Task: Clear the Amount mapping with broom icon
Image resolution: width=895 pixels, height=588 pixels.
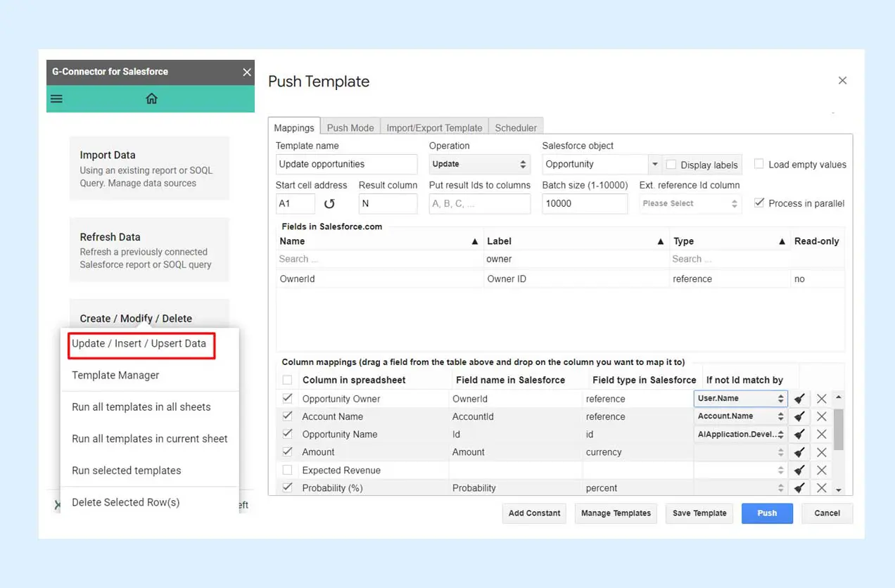Action: (x=799, y=452)
